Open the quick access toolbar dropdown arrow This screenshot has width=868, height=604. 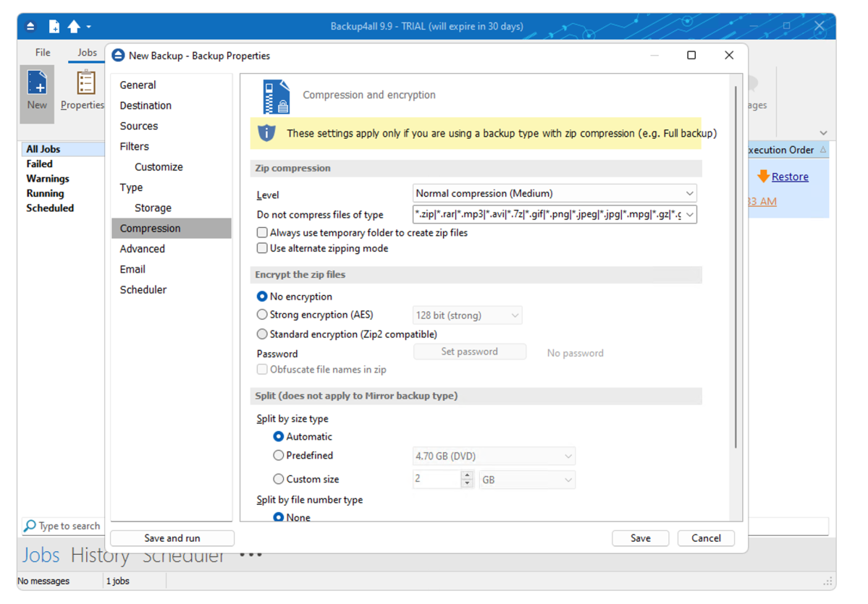click(88, 27)
